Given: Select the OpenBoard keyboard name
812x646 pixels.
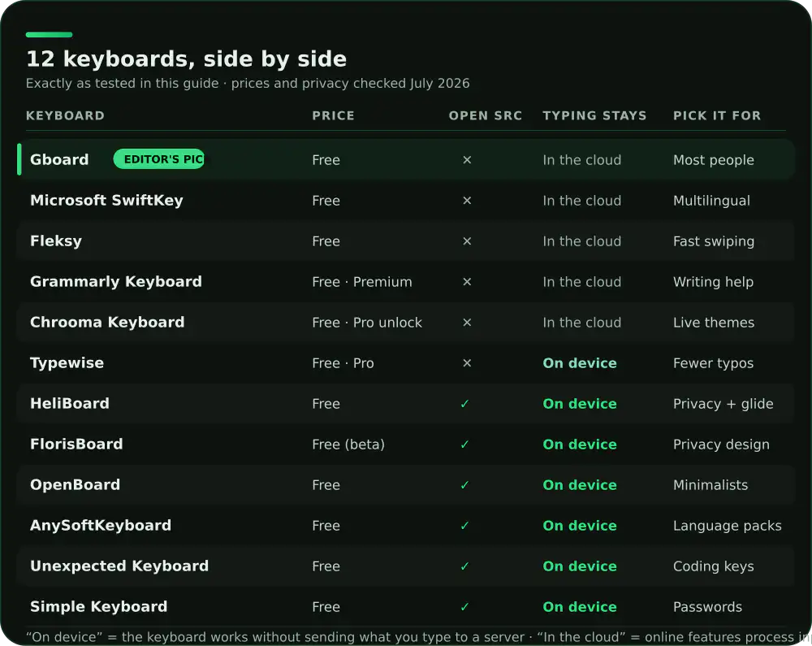Looking at the screenshot, I should [75, 485].
